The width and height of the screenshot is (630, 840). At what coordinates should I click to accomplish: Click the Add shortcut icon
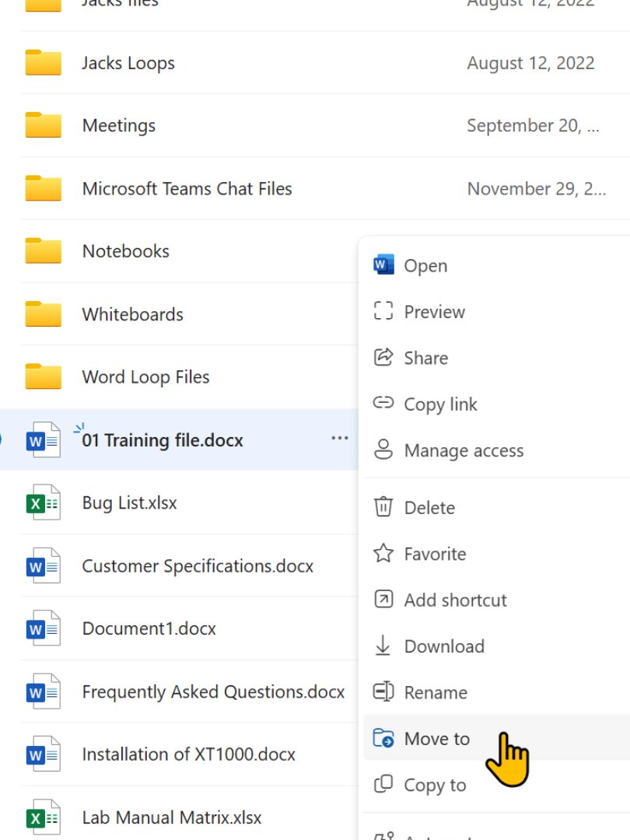(x=382, y=600)
